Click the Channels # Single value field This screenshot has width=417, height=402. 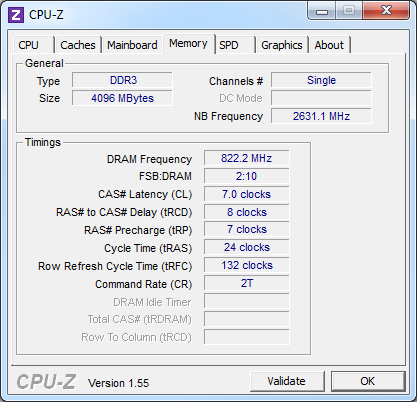click(x=321, y=80)
